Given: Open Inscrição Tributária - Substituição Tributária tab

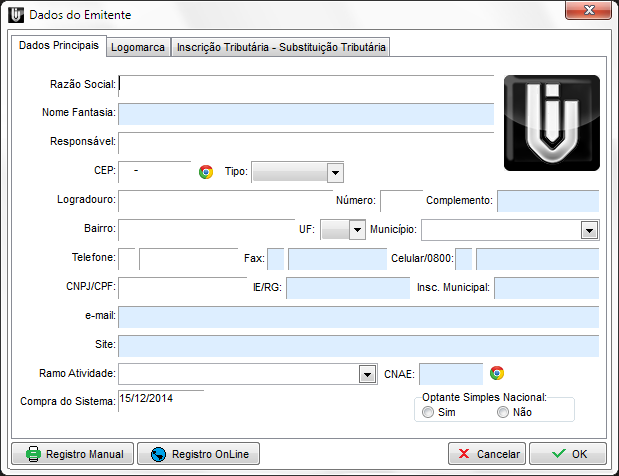Looking at the screenshot, I should [x=280, y=47].
